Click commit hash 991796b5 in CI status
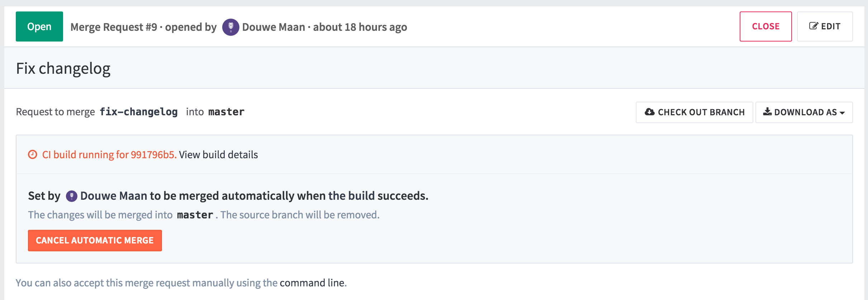Viewport: 868px width, 300px height. (153, 155)
